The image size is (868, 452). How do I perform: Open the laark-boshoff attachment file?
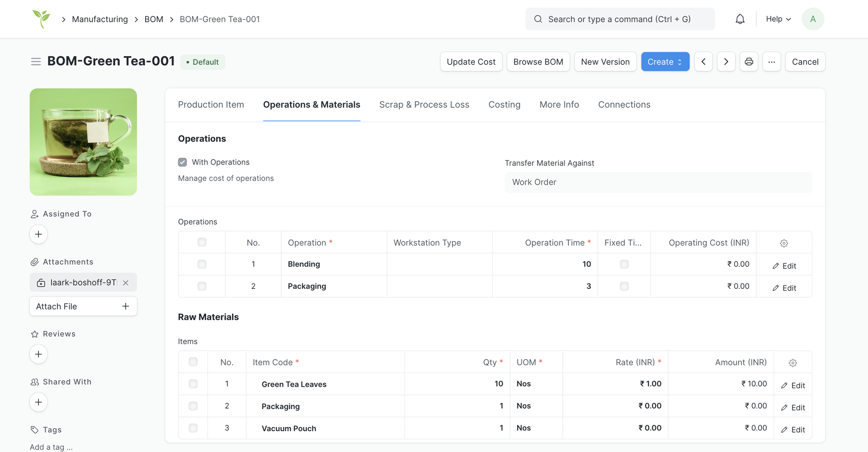tap(84, 282)
